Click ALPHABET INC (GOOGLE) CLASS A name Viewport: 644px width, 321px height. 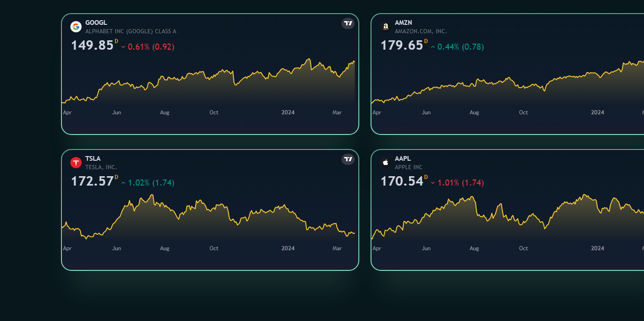(x=131, y=31)
